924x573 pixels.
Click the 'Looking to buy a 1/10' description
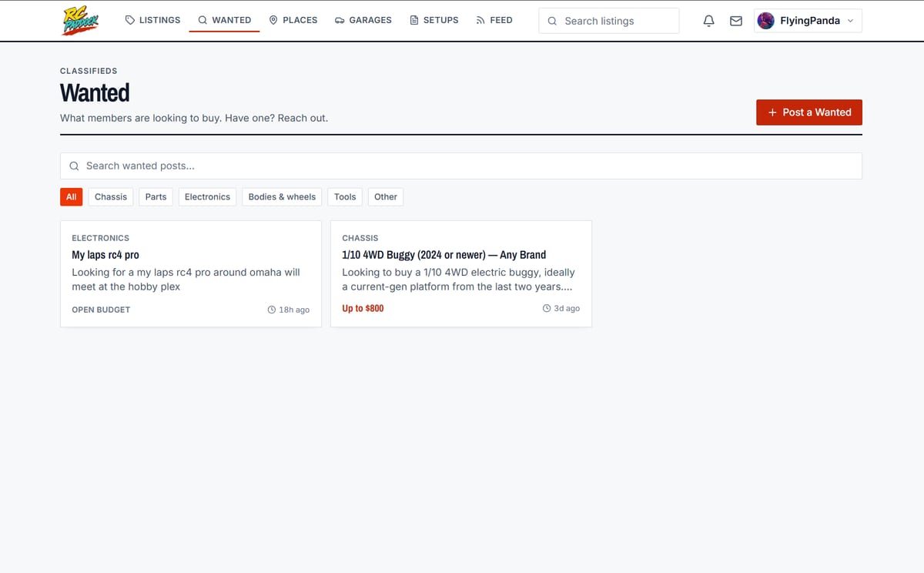click(458, 280)
